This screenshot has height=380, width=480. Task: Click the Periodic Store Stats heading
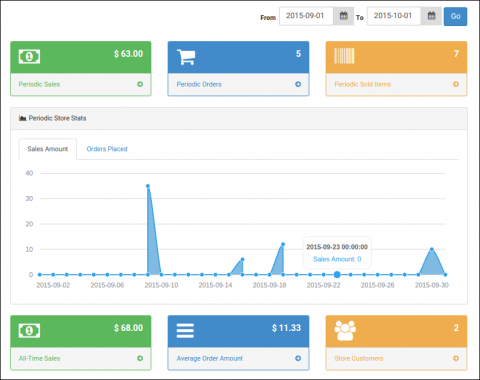pyautogui.click(x=57, y=118)
